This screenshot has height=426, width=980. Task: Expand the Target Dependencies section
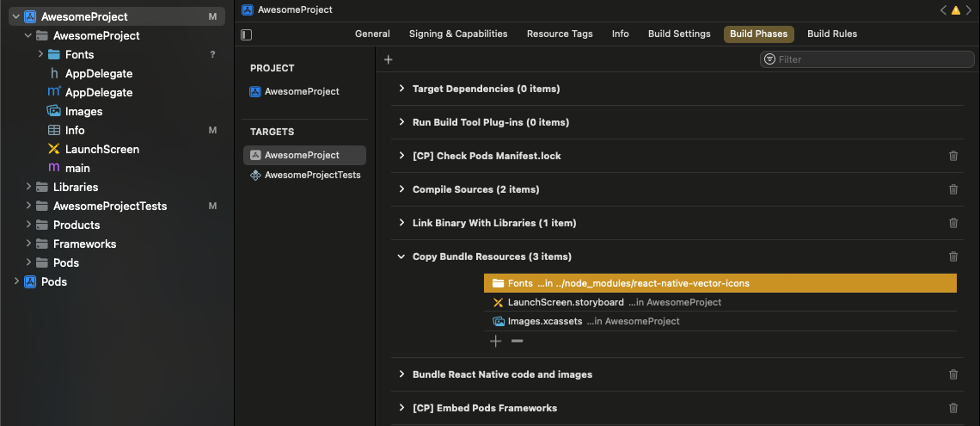click(401, 89)
